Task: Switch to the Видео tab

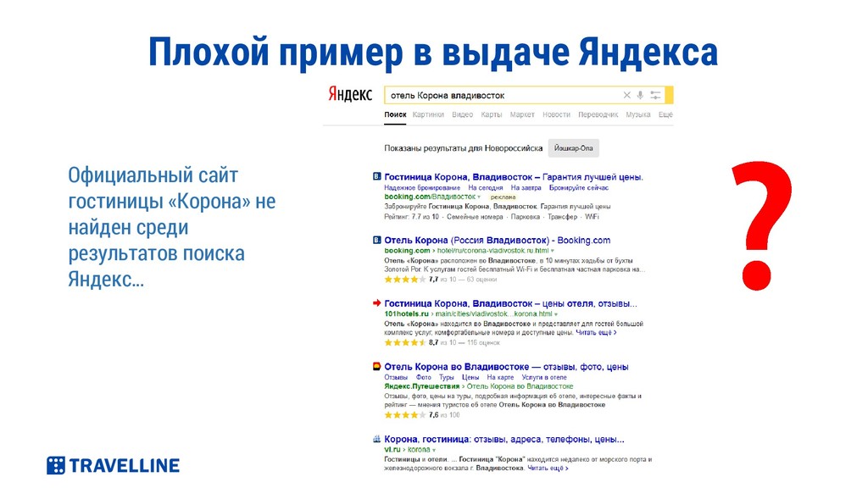Action: (462, 114)
